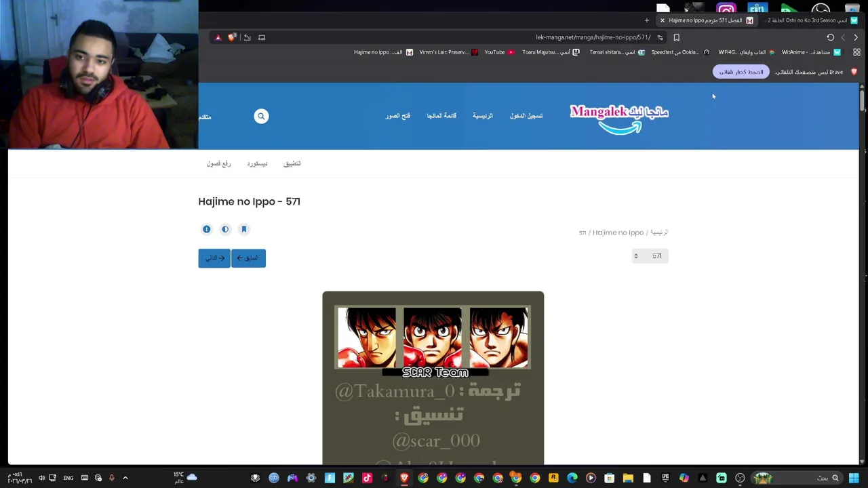Open الرئيسية home menu item
This screenshot has height=488, width=868.
(483, 116)
